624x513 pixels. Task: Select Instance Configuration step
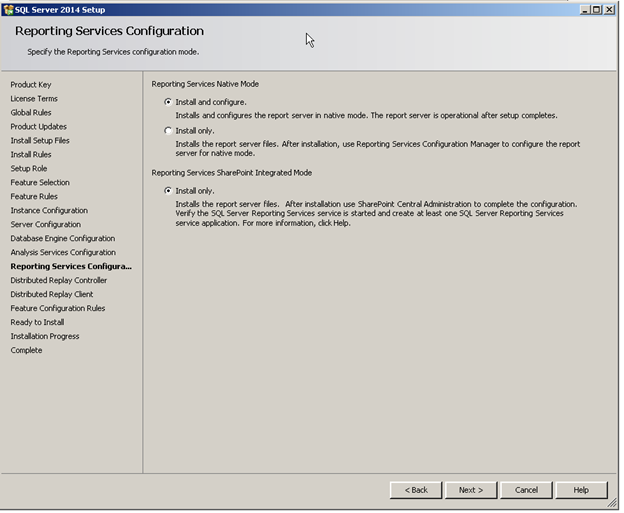49,211
